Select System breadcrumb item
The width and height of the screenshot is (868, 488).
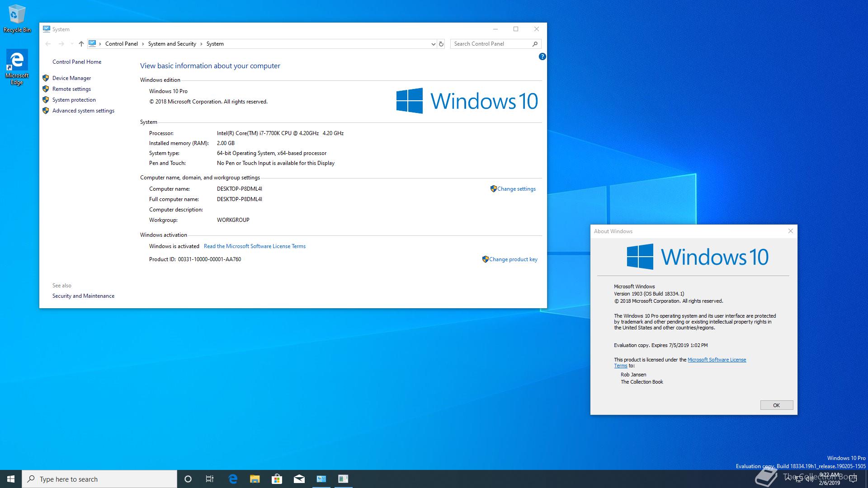click(x=215, y=44)
